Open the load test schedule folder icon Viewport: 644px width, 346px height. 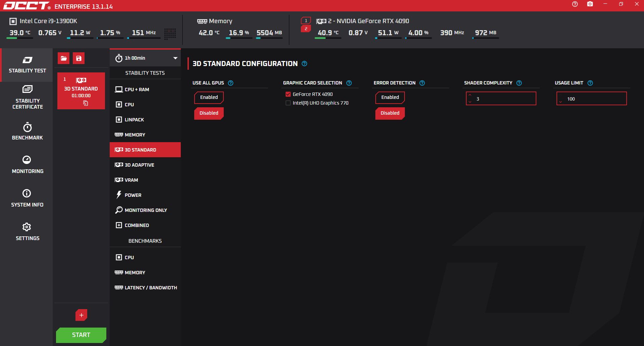[x=63, y=58]
